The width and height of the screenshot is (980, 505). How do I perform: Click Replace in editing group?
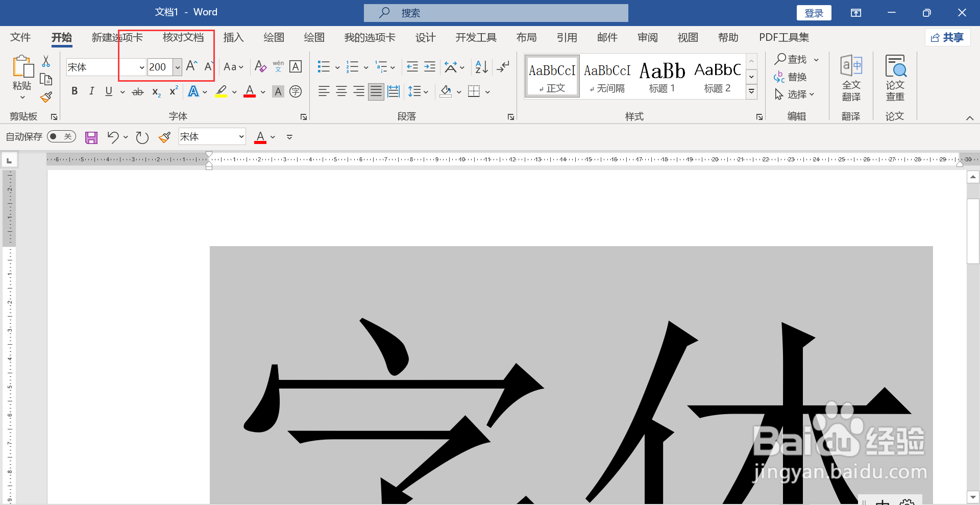790,77
